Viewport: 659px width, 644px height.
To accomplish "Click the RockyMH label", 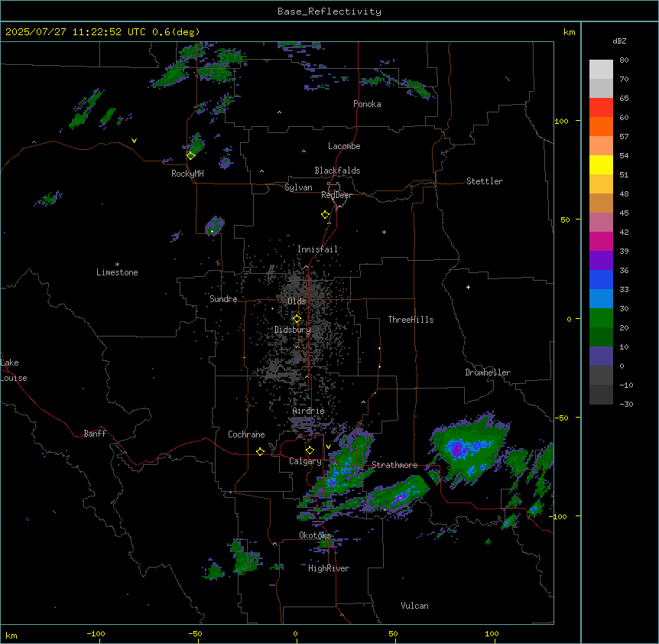I will click(x=187, y=174).
